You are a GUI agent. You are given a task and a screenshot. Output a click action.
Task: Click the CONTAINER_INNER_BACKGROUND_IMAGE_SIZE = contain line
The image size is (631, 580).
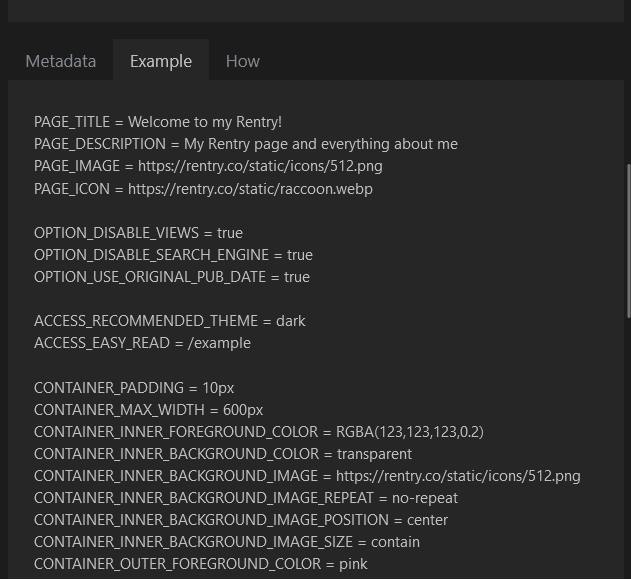pos(227,542)
